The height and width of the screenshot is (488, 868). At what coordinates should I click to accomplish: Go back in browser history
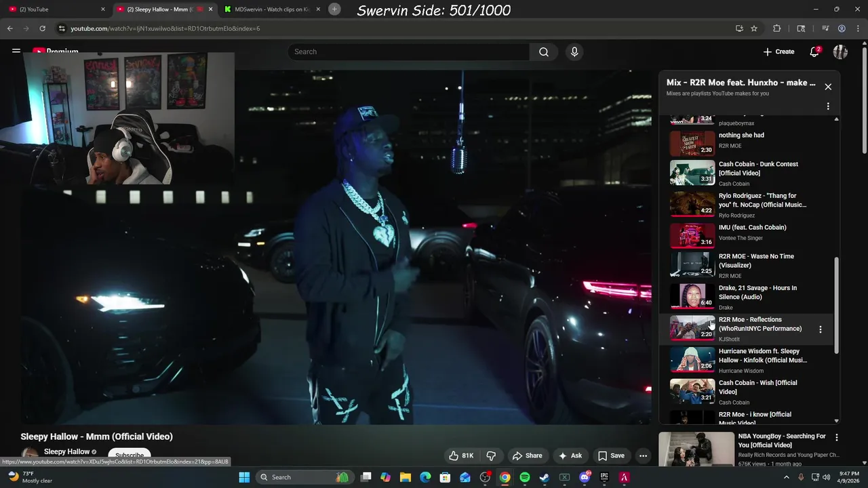click(x=9, y=28)
